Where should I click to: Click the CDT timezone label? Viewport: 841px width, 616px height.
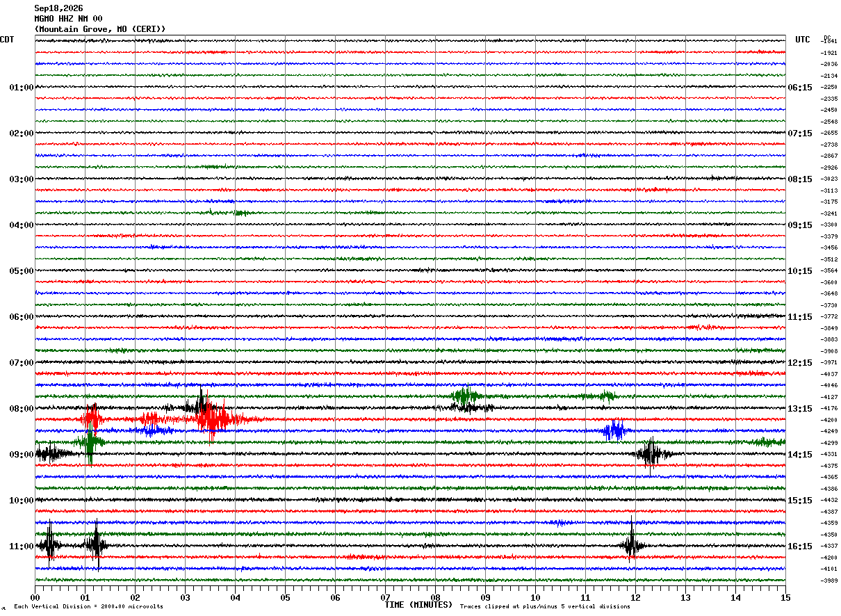[7, 40]
